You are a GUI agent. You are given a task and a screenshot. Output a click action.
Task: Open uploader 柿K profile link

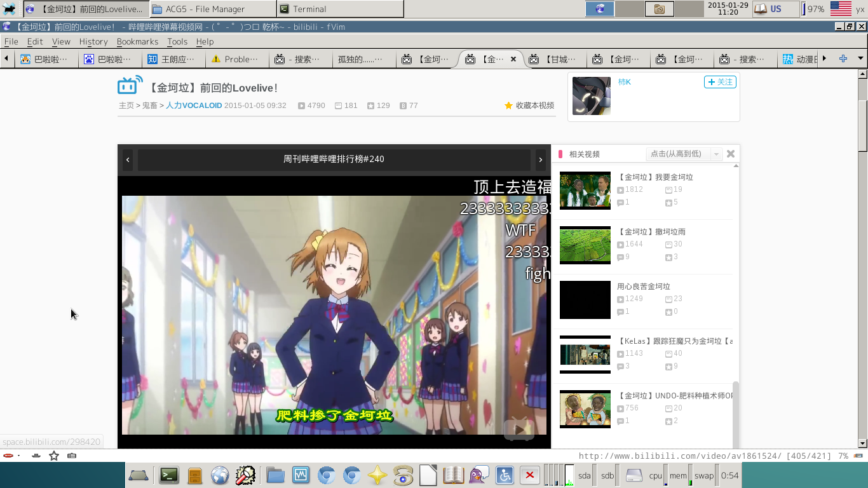point(625,82)
